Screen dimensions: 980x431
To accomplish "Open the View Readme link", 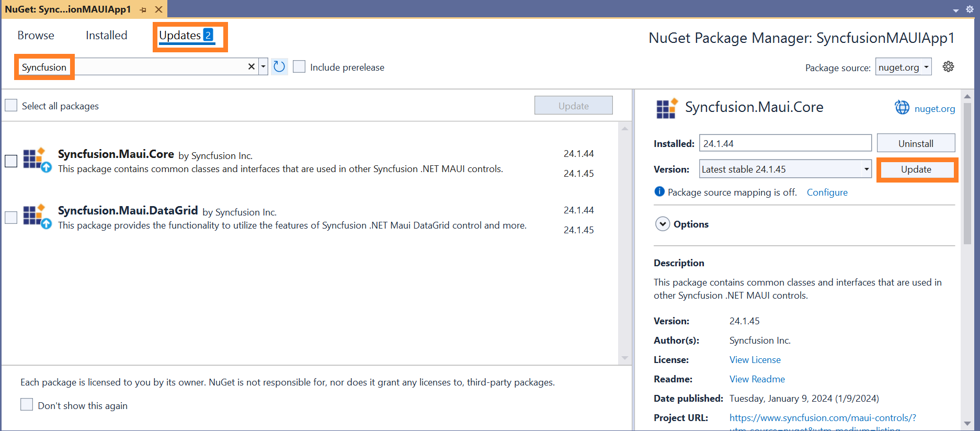I will 757,379.
